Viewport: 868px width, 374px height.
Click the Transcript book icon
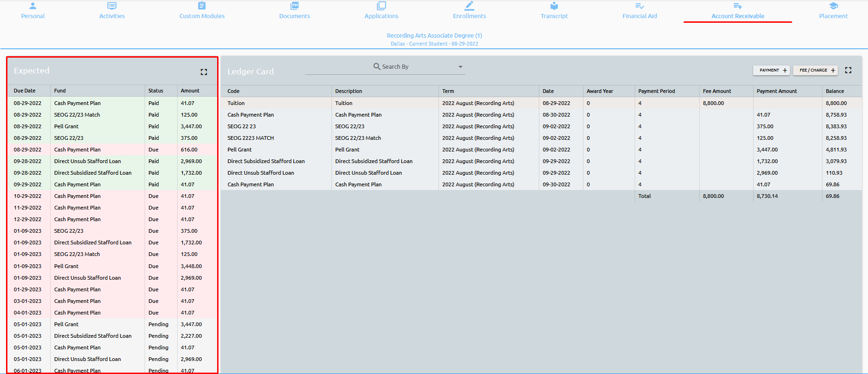554,6
